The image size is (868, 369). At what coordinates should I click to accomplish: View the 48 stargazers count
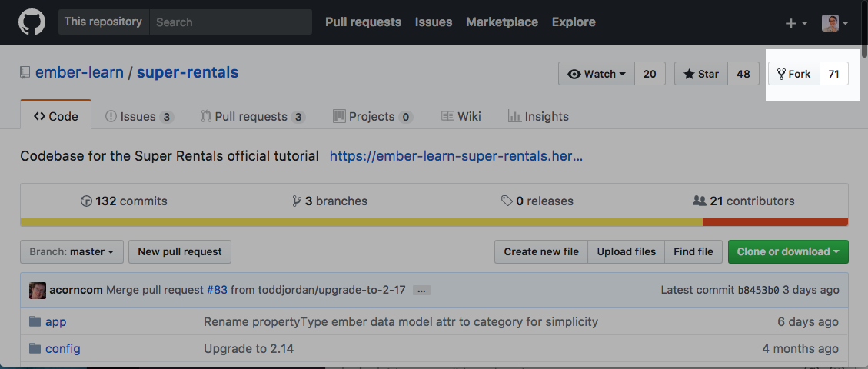point(743,74)
